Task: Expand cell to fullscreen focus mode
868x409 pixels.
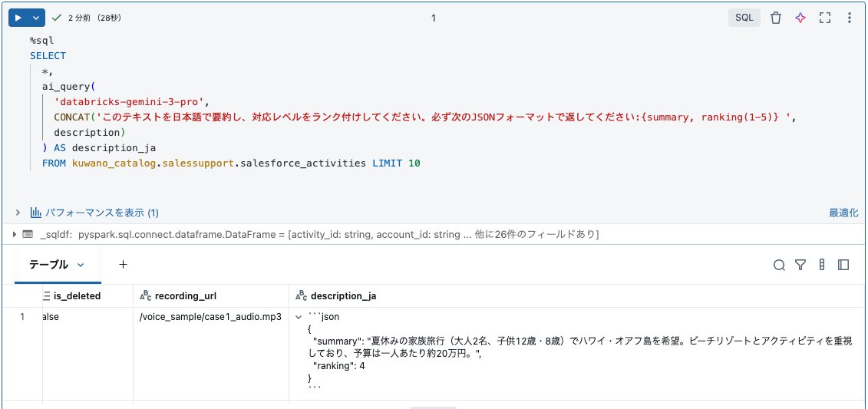Action: [825, 18]
